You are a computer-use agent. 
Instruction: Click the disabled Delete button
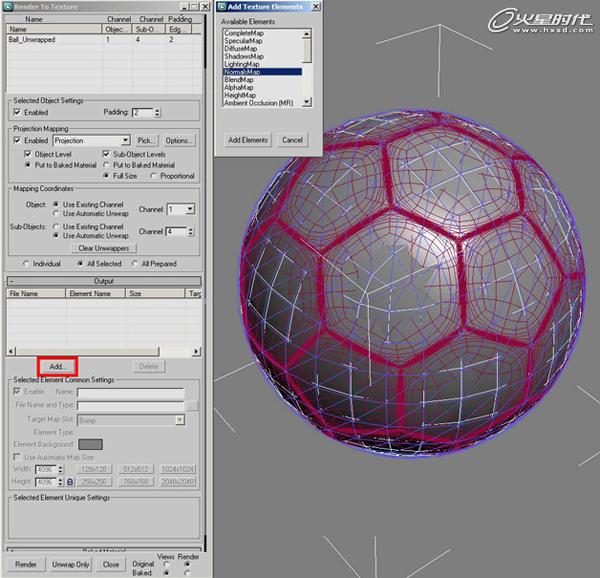pos(149,366)
